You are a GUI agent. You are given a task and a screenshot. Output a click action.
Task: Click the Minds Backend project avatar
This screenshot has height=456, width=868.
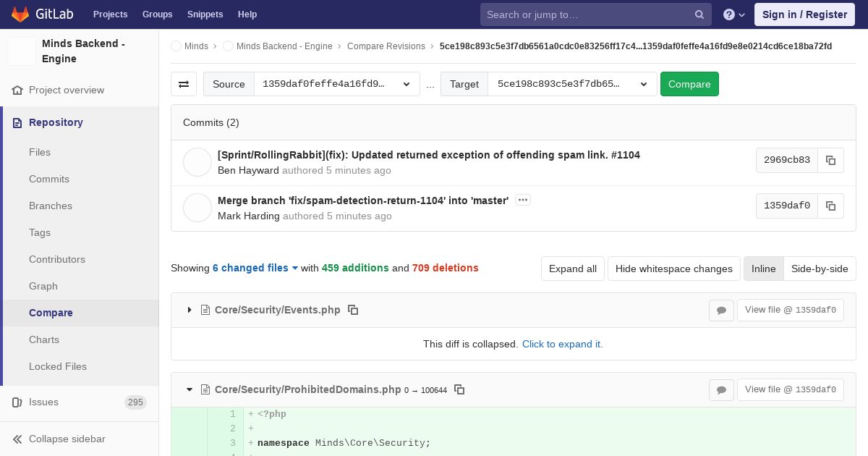coord(22,51)
